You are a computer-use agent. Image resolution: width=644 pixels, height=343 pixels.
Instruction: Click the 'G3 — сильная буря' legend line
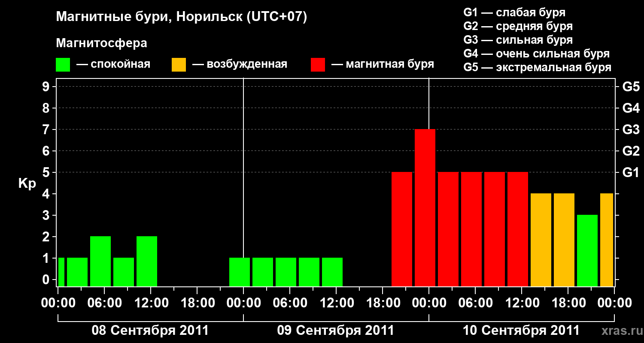click(518, 40)
